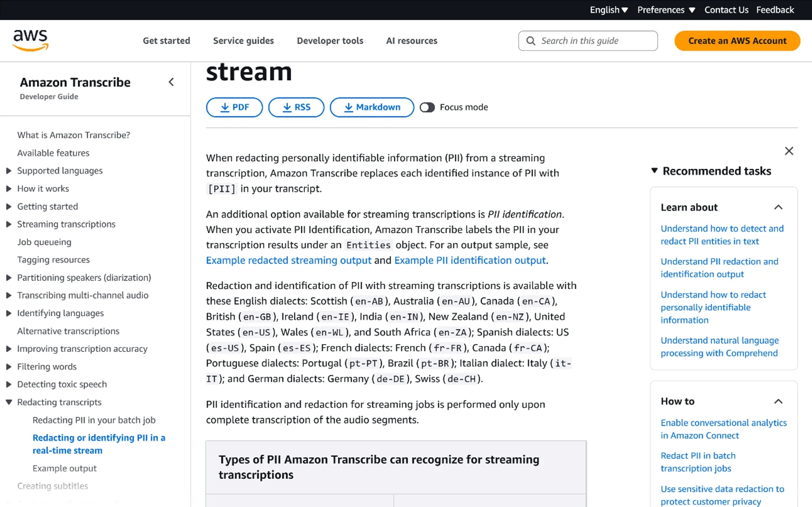Image resolution: width=812 pixels, height=507 pixels.
Task: Close the Recommended tasks panel
Action: (x=789, y=151)
